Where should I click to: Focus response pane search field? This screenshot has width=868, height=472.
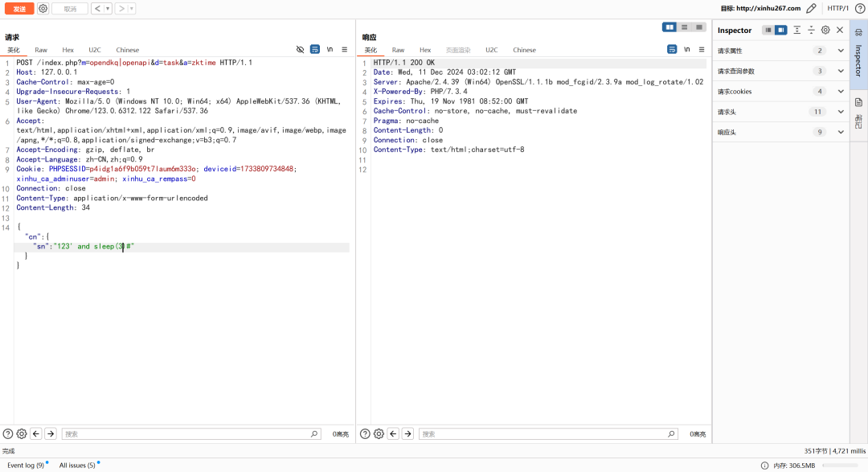pyautogui.click(x=548, y=433)
